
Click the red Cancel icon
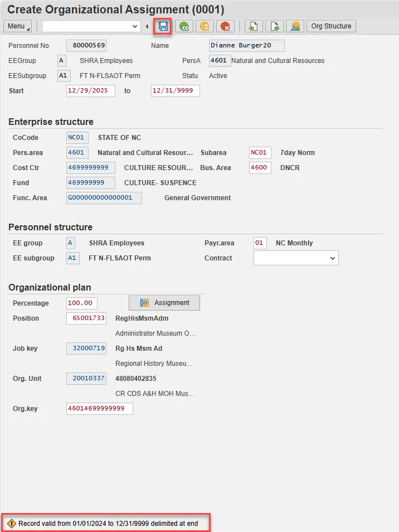pyautogui.click(x=225, y=26)
